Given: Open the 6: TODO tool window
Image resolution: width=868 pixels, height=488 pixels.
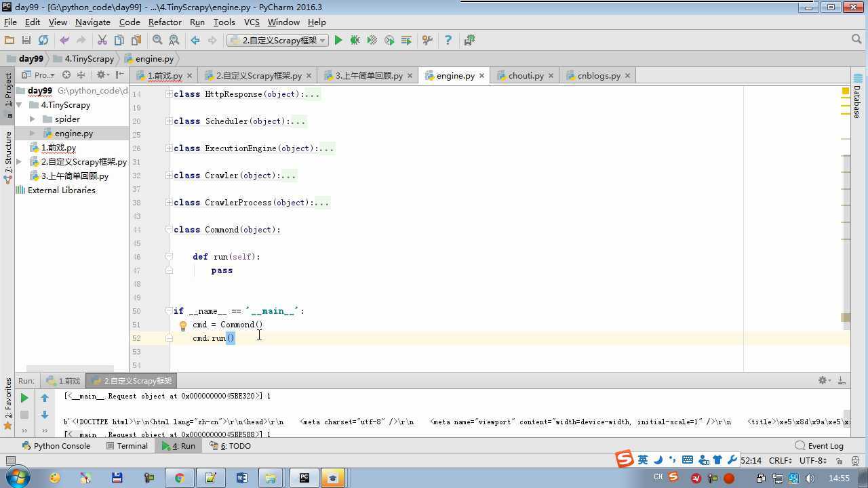Looking at the screenshot, I should pyautogui.click(x=230, y=446).
